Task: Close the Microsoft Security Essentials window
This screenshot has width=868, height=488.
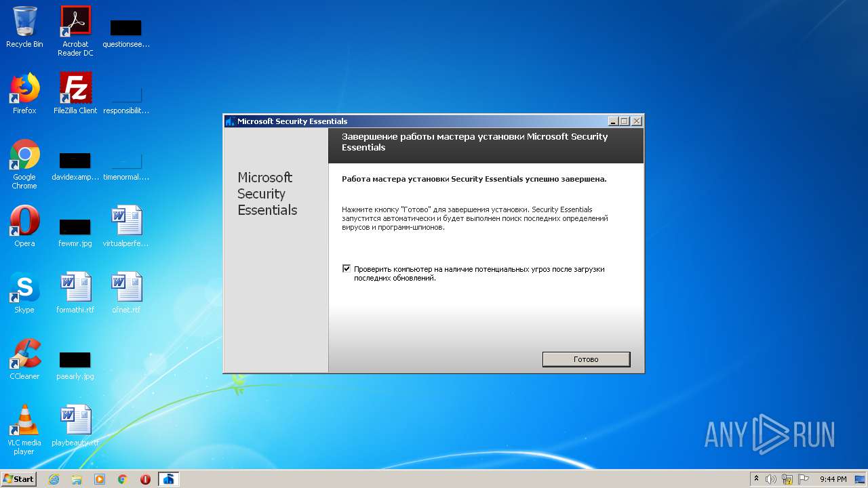Action: [636, 121]
